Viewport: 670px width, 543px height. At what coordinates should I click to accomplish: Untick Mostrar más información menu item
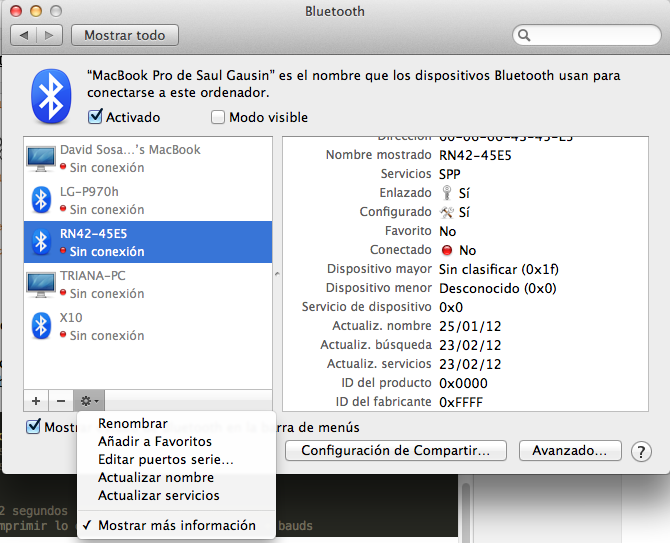pos(176,525)
